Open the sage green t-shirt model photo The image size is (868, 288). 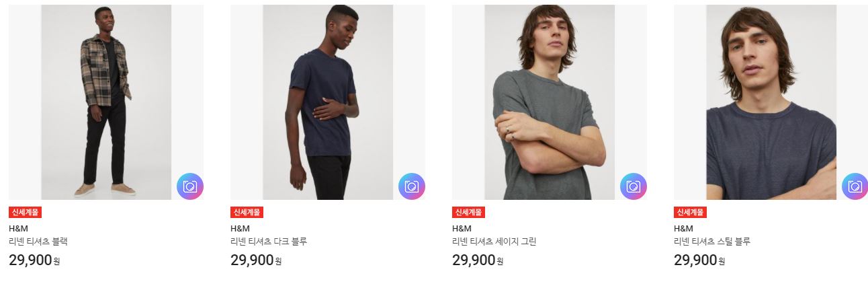pyautogui.click(x=550, y=102)
